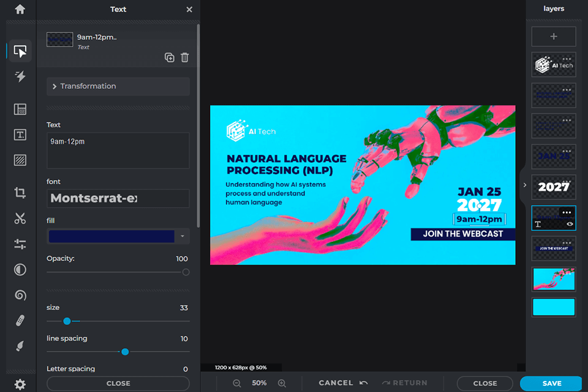This screenshot has height=392, width=588.
Task: Click CANCEL undo button
Action: tap(343, 383)
